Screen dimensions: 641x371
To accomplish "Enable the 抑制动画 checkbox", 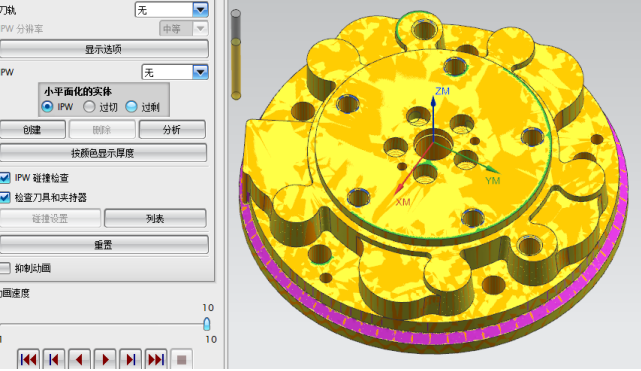I will pyautogui.click(x=5, y=268).
